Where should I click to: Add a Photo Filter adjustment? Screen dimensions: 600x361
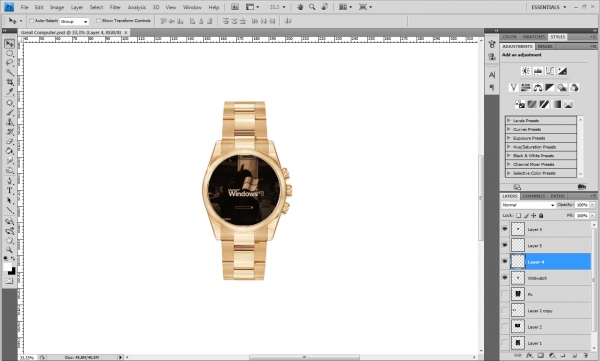(562, 88)
